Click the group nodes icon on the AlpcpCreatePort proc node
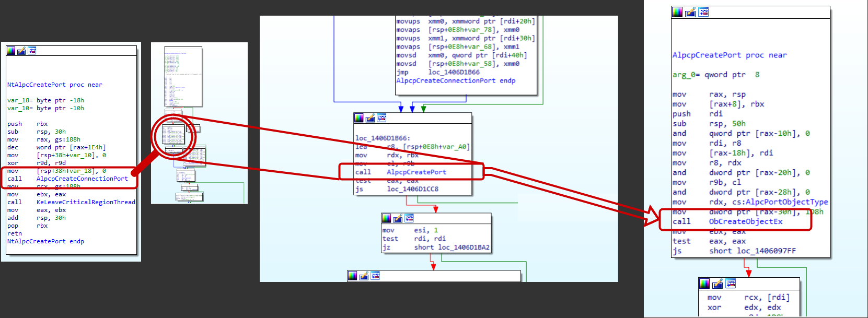This screenshot has width=868, height=318. [x=703, y=12]
